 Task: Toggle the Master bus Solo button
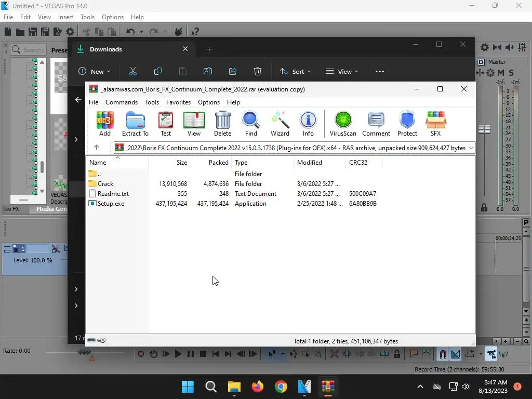tap(511, 73)
